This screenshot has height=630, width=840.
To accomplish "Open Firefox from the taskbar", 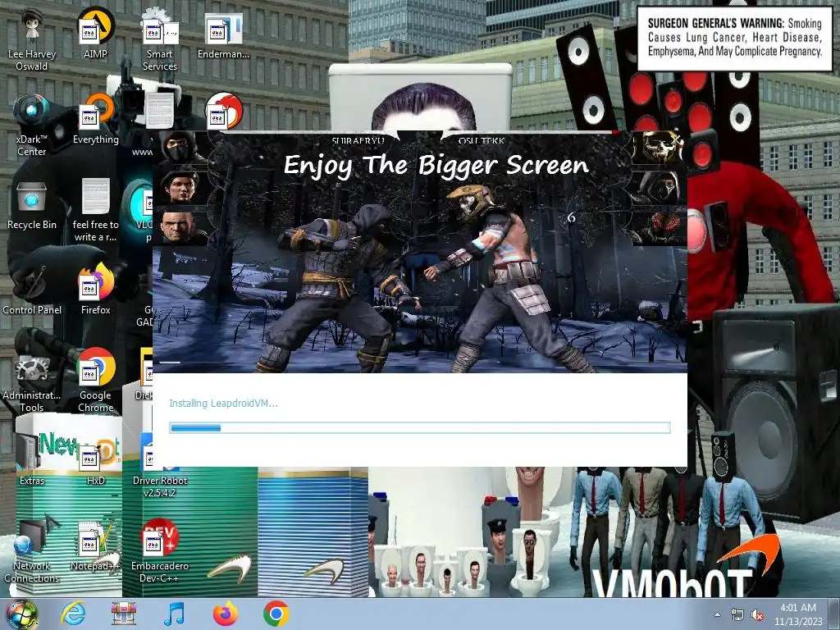I will click(225, 614).
